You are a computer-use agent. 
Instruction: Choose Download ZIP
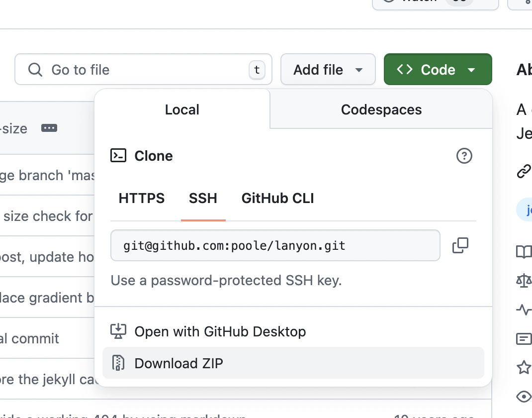293,363
